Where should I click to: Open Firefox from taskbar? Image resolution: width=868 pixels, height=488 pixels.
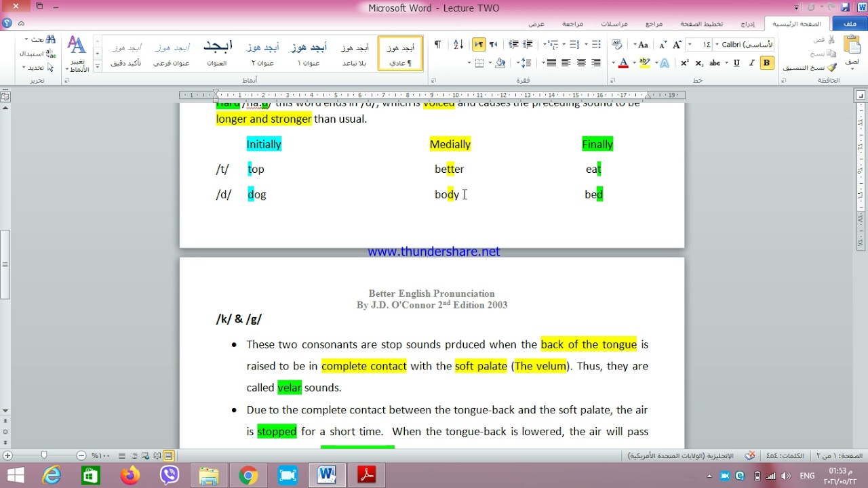(x=130, y=476)
